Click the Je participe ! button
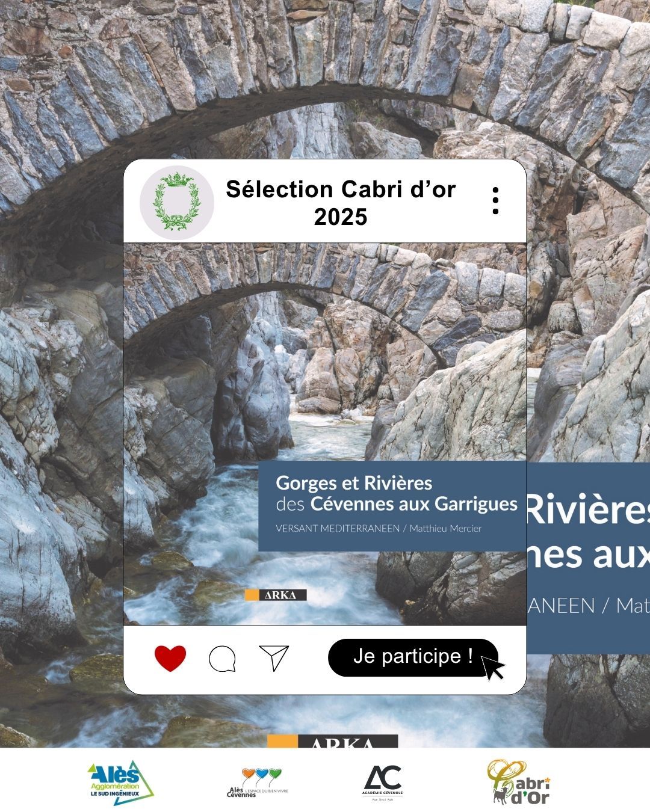The width and height of the screenshot is (650, 812). point(413,657)
